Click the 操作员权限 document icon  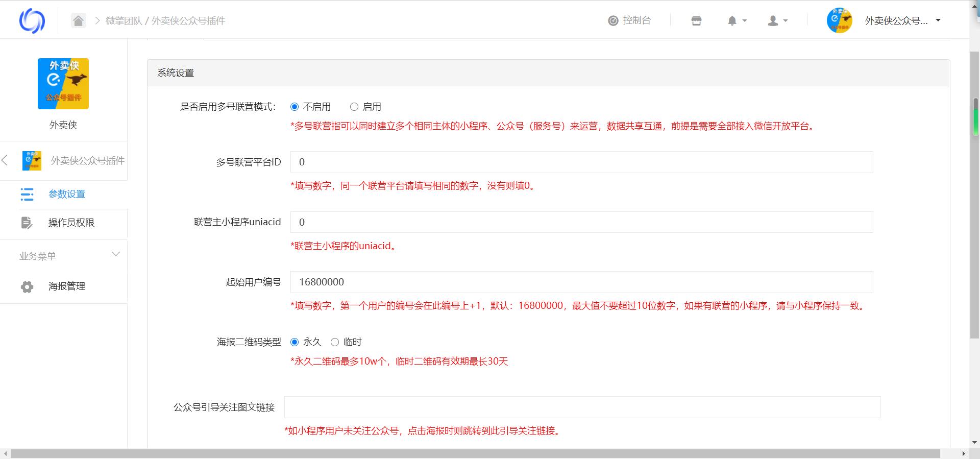tap(27, 223)
